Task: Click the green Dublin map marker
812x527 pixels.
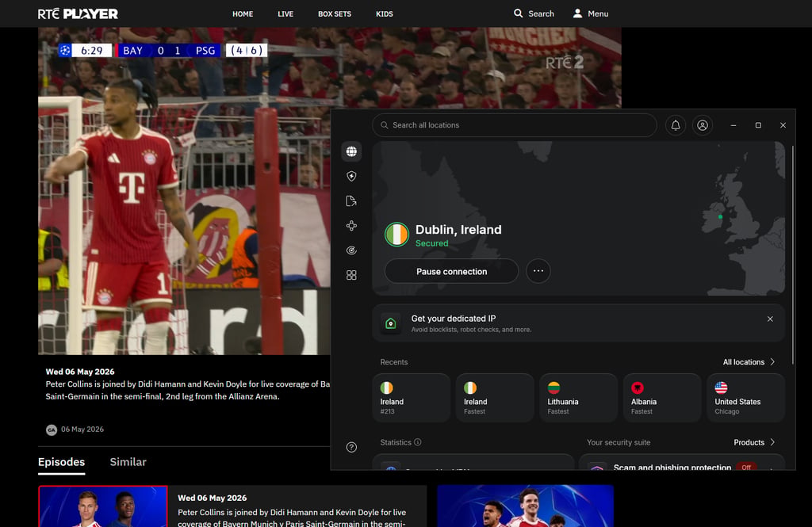Action: 720,217
